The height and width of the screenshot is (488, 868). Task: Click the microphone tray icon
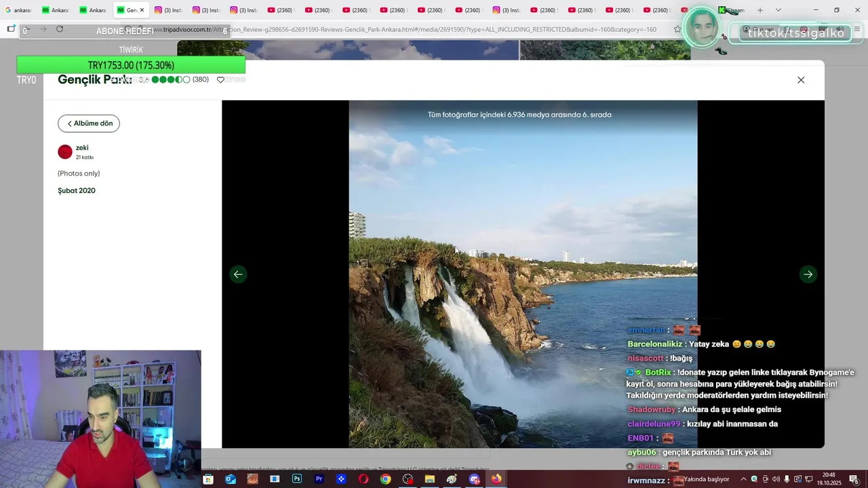[787, 479]
